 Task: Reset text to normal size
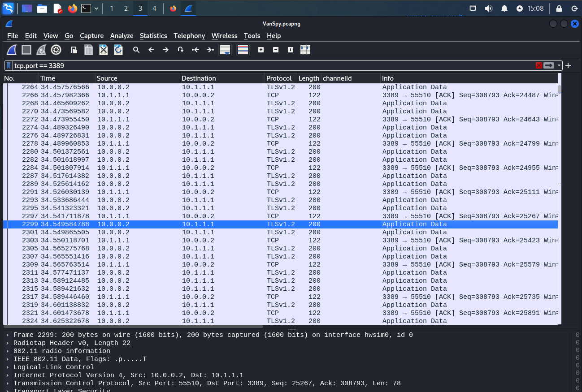click(x=291, y=50)
